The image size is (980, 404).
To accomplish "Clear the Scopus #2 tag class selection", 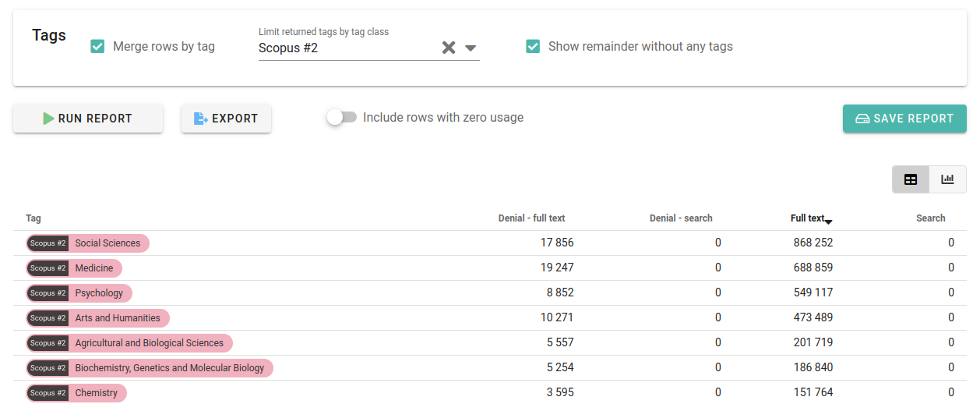I will (449, 48).
